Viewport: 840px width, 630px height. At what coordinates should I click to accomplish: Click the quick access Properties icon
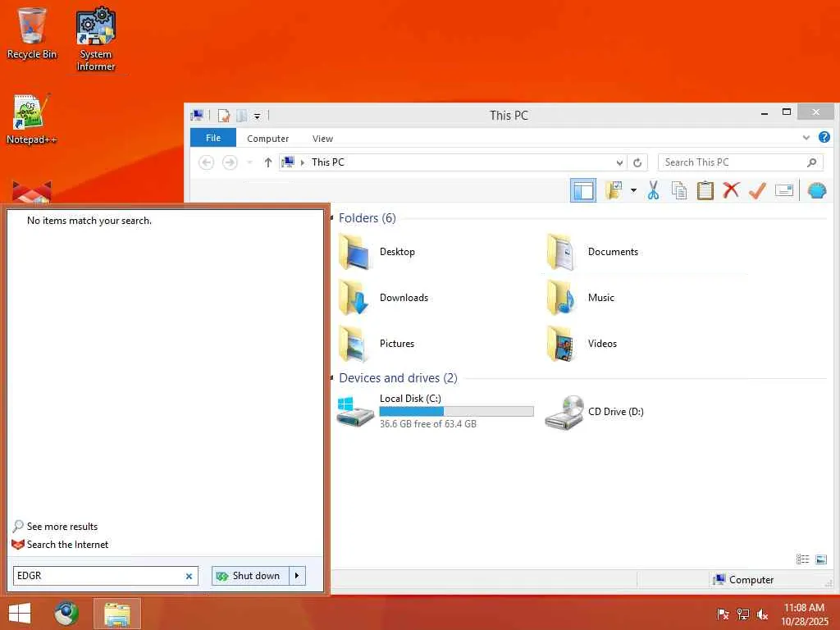223,115
